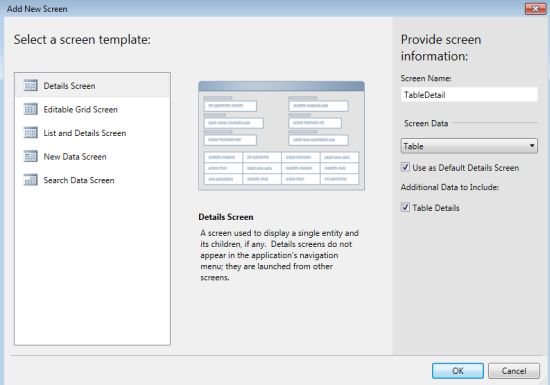Choose the Editable Grid Screen label
The width and height of the screenshot is (550, 385).
coord(80,109)
